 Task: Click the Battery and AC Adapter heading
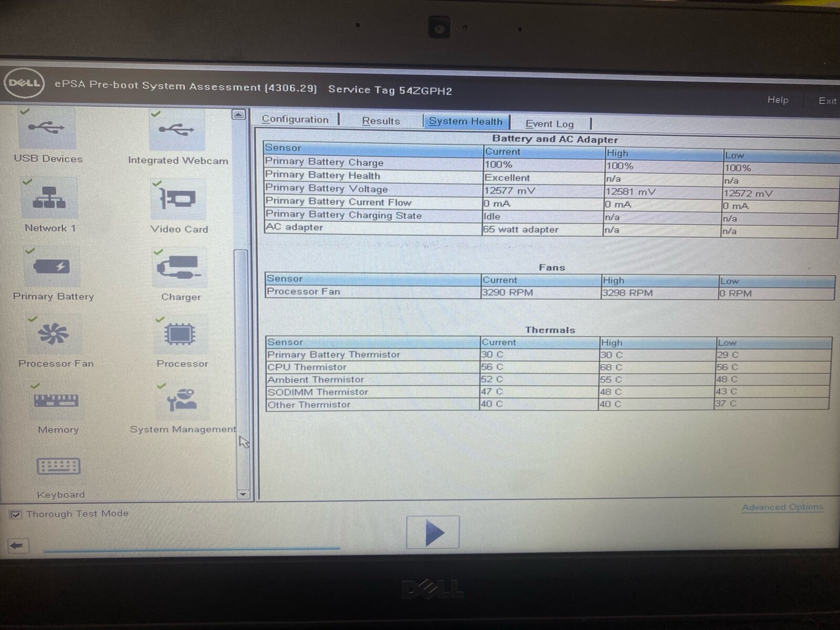tap(555, 139)
